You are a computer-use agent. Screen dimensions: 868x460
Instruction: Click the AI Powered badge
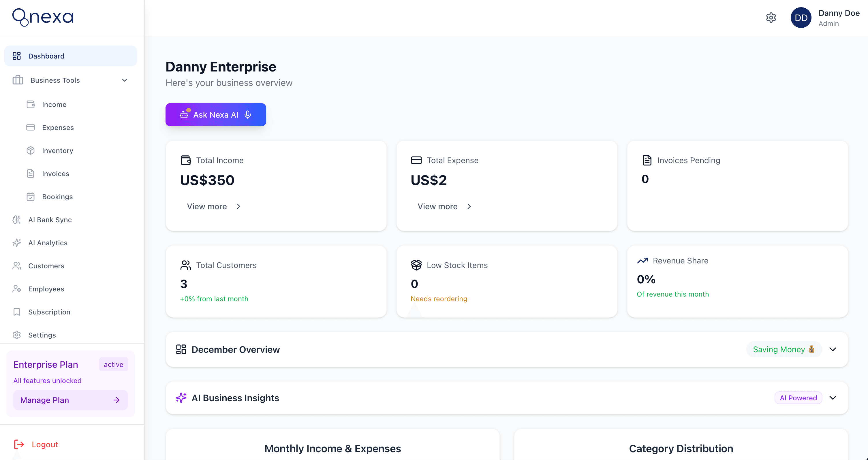[798, 398]
